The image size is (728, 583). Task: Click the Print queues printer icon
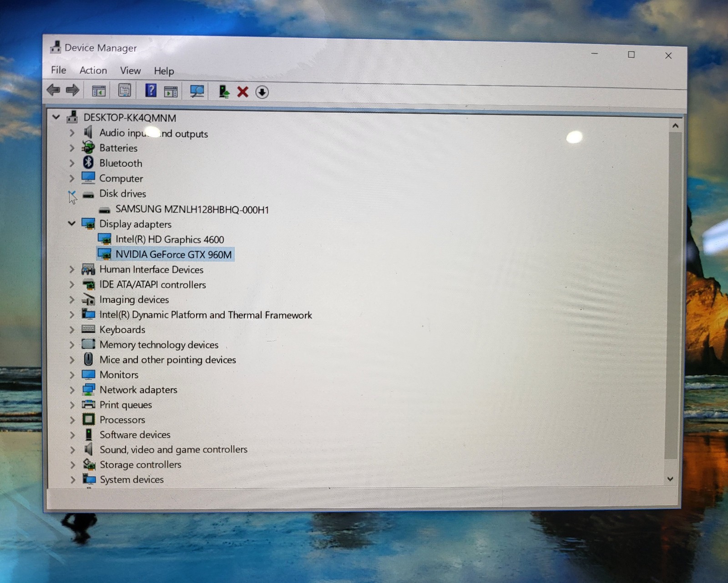point(88,404)
